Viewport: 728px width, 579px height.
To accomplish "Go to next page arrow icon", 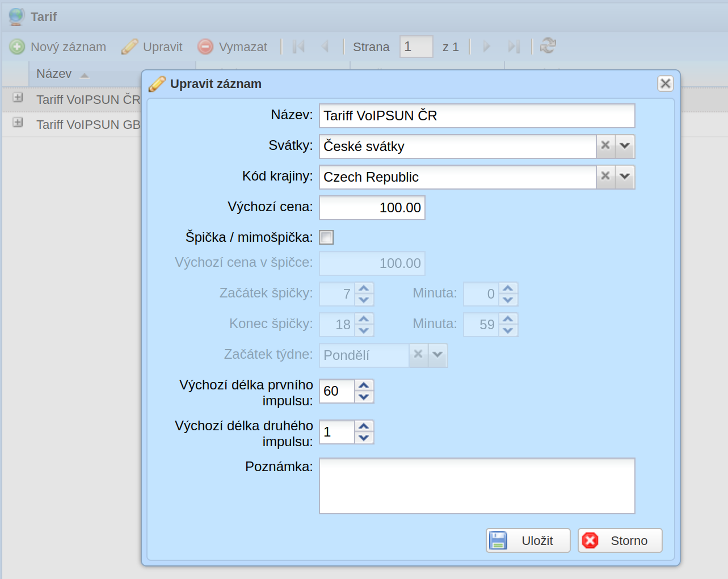I will [x=486, y=47].
